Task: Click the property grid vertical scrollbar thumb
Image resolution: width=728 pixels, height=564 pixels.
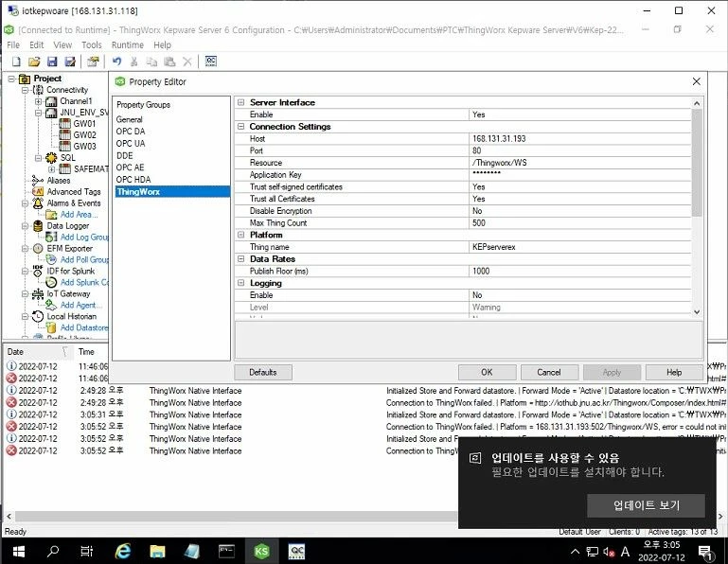Action: pos(697,163)
